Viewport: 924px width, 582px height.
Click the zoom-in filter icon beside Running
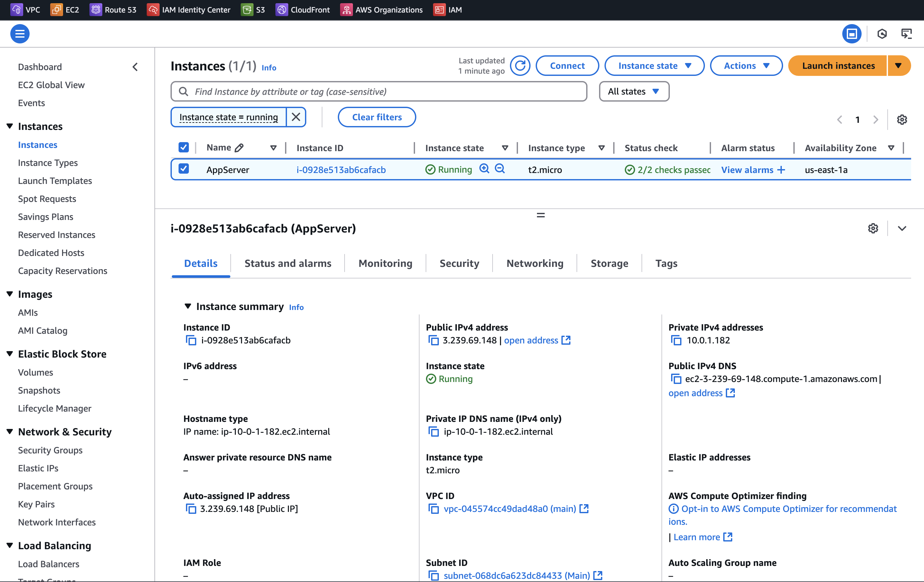[x=484, y=169]
